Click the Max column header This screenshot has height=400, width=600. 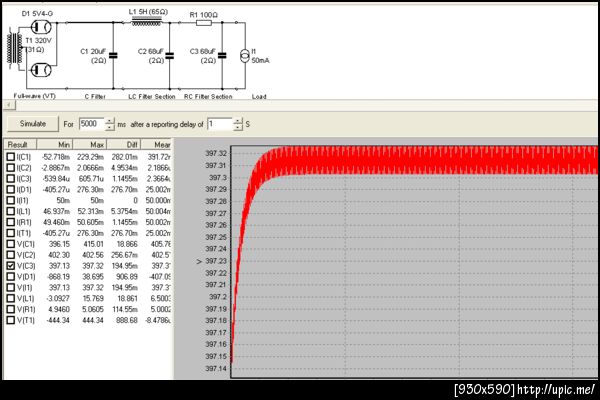90,144
